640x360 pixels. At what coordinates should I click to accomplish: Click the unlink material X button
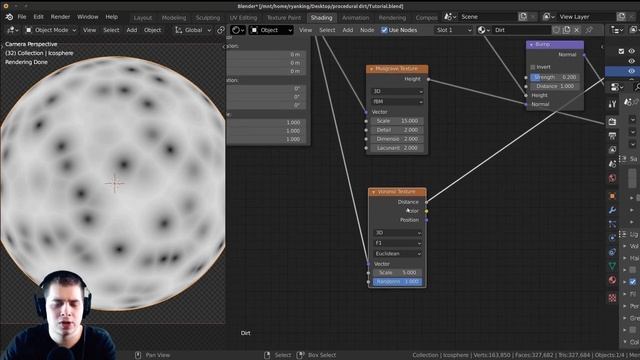point(577,30)
